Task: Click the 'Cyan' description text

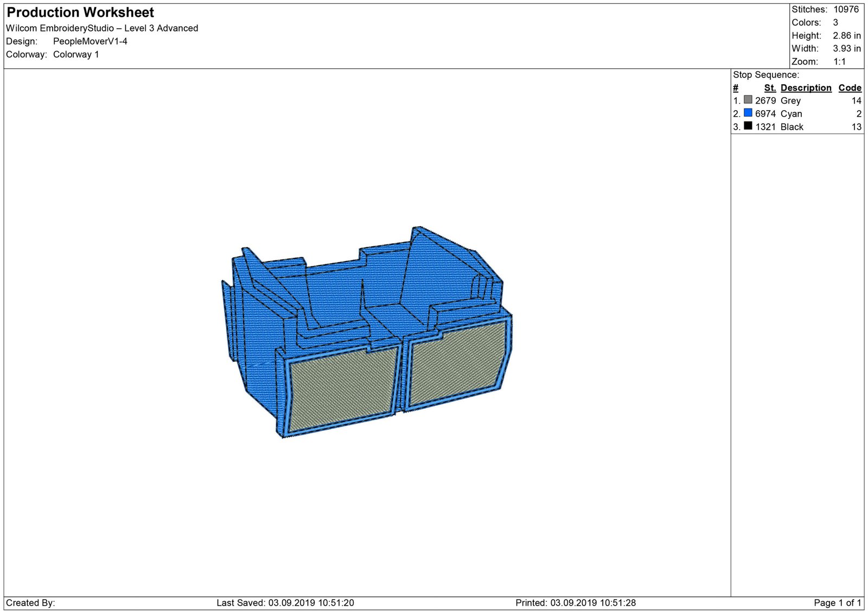Action: coord(792,114)
